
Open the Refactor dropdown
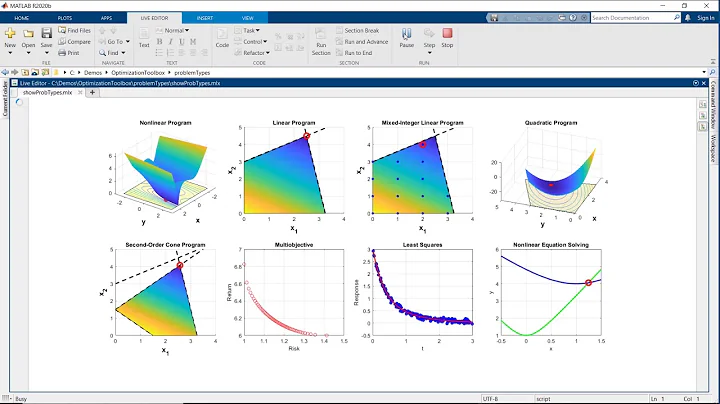[252, 53]
